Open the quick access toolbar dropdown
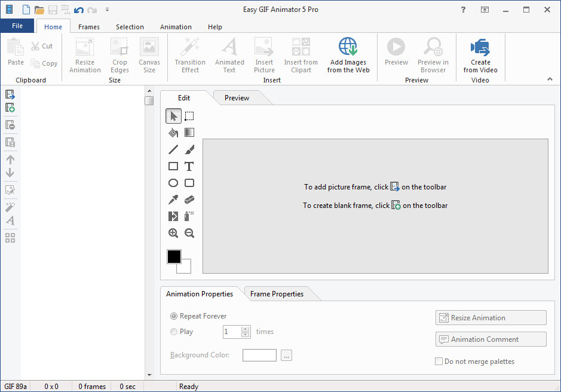The image size is (561, 392). pos(107,10)
